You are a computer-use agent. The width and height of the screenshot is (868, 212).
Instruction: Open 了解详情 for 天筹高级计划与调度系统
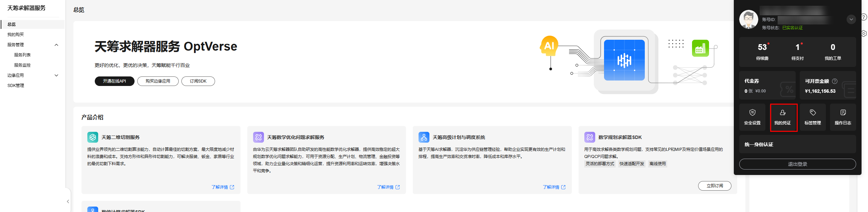554,187
